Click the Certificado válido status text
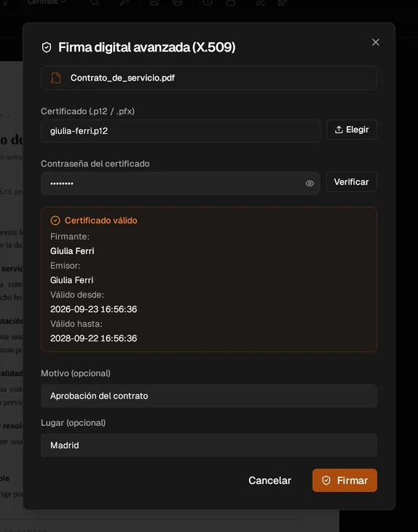This screenshot has width=418, height=532. [100, 221]
